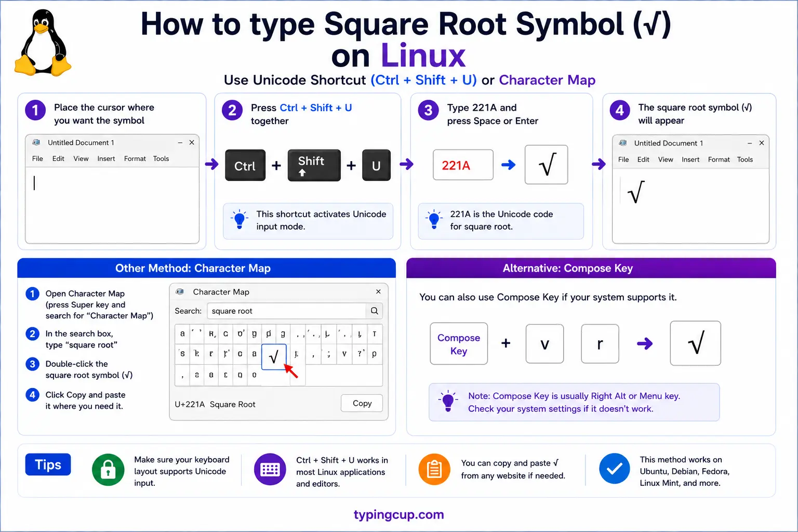Click the Ctrl keyboard key
Viewport: 798px width, 532px height.
click(245, 166)
